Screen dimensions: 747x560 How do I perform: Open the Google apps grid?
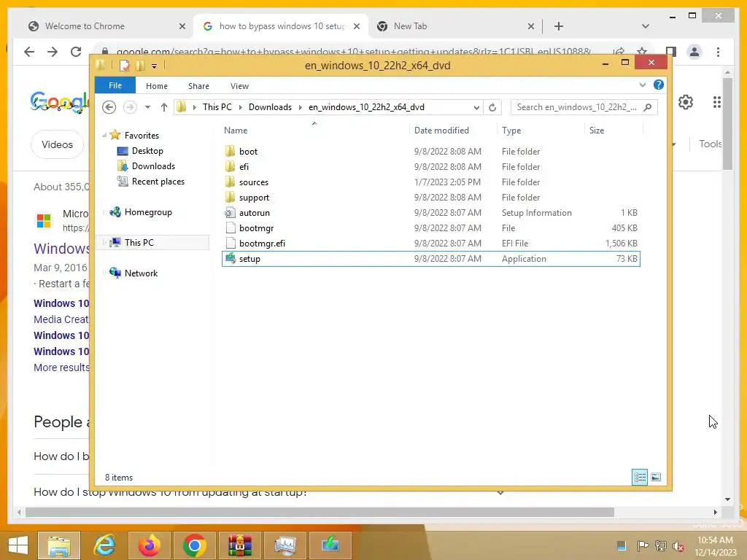pyautogui.click(x=716, y=102)
